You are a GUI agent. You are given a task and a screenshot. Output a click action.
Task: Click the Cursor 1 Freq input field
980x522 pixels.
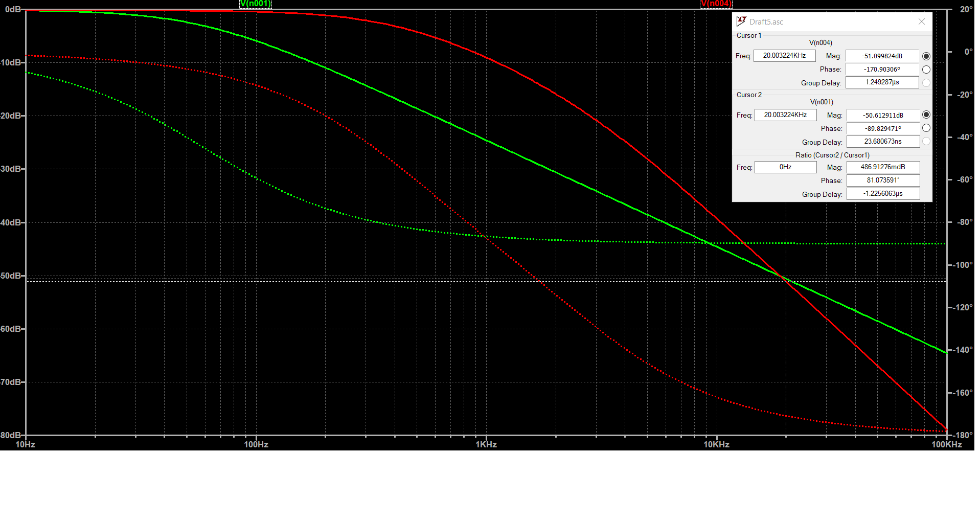[784, 56]
